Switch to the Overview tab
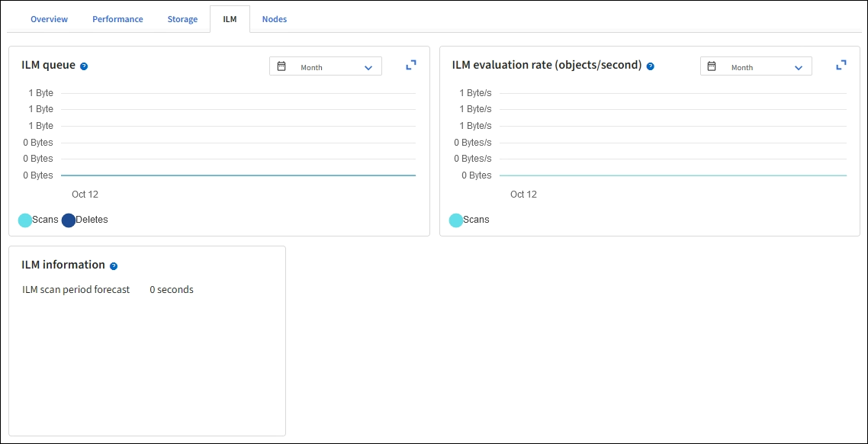Screen dimensions: 868x444 coord(49,19)
